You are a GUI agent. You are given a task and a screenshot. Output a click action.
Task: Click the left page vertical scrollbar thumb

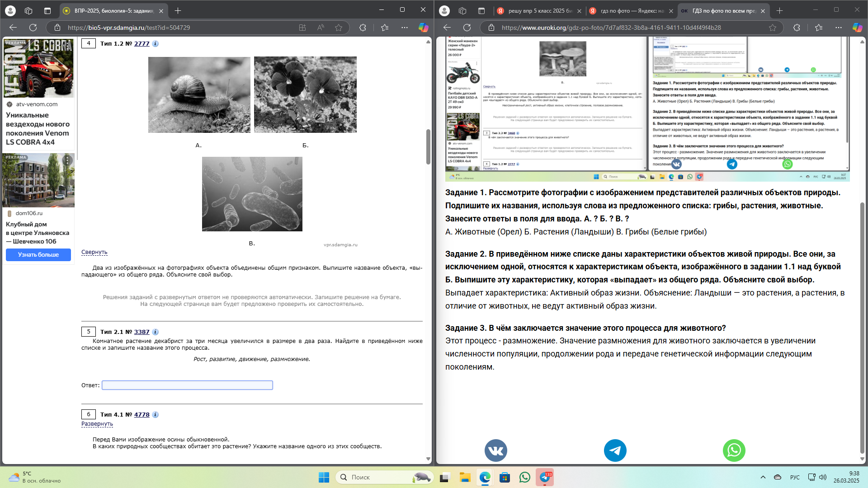pyautogui.click(x=428, y=147)
